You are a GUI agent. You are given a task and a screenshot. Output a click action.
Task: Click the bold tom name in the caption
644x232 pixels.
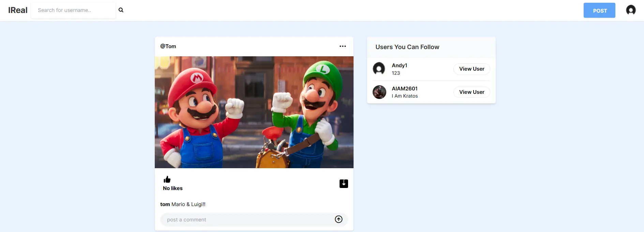click(x=165, y=204)
